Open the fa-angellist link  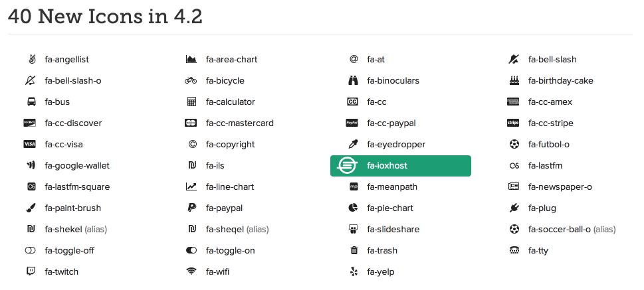(x=68, y=60)
